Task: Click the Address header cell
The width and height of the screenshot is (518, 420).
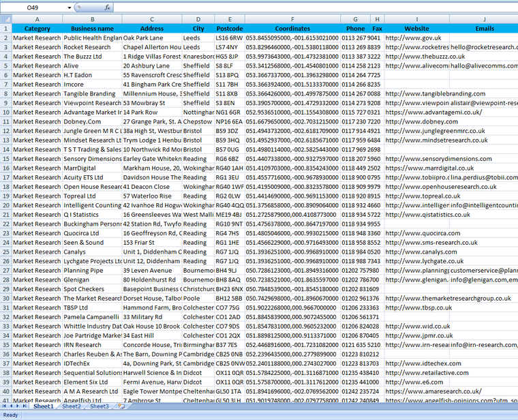Action: pyautogui.click(x=152, y=29)
